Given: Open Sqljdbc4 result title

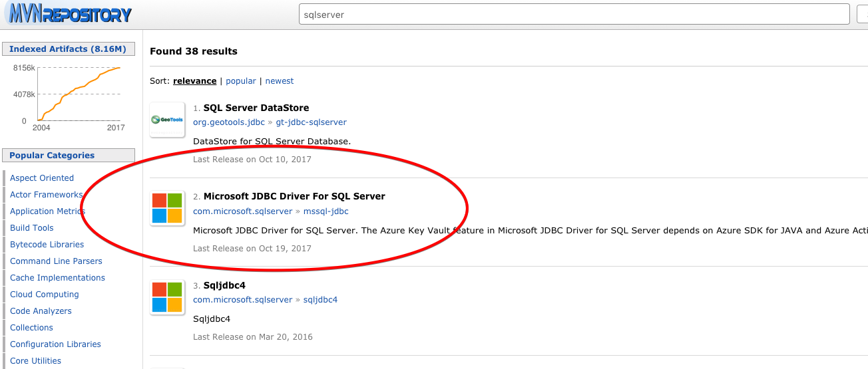Looking at the screenshot, I should pos(224,285).
